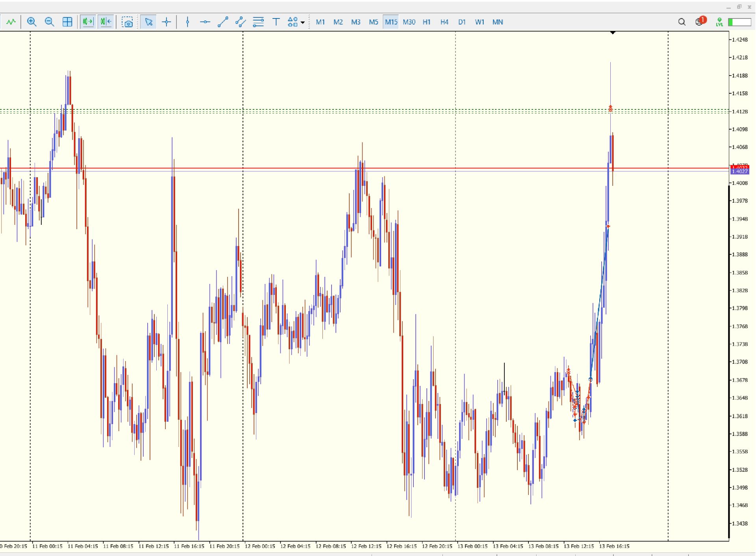Toggle chart auto-scroll to latest bar
Image resolution: width=756 pixels, height=556 pixels.
88,22
